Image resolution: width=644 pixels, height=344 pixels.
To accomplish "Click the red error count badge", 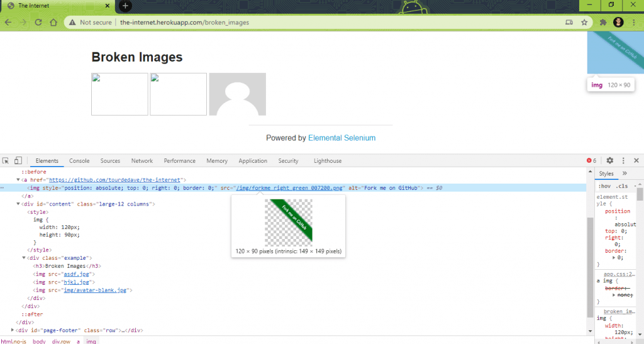I will (x=591, y=160).
